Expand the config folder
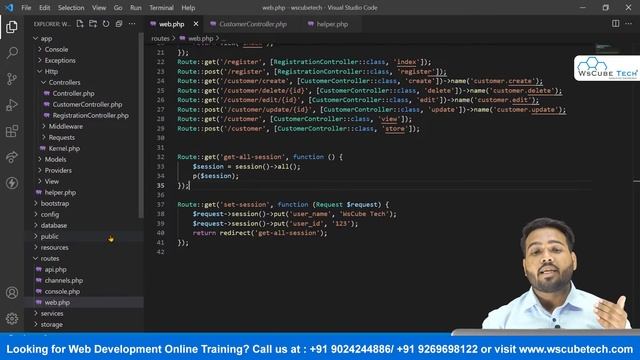Viewport: 640px width, 360px height. coord(50,215)
